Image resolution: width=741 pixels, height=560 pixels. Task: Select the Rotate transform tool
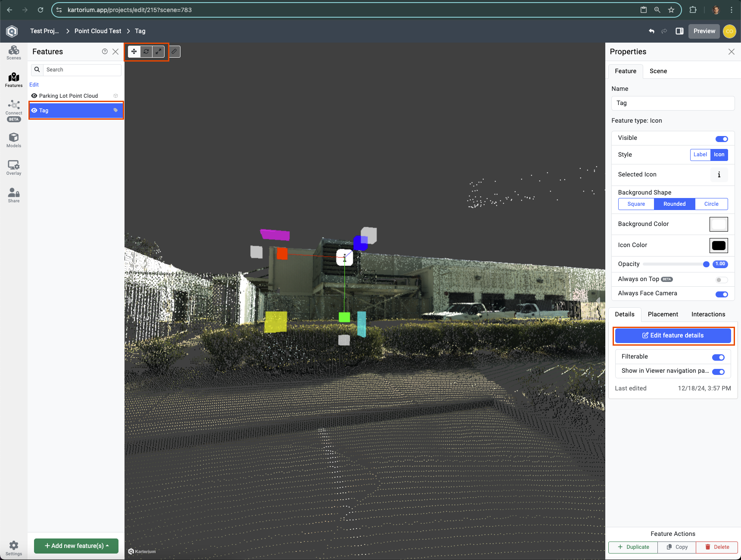146,52
